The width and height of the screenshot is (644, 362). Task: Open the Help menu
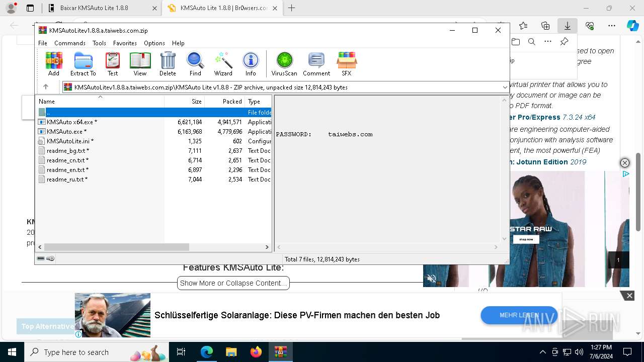click(178, 43)
